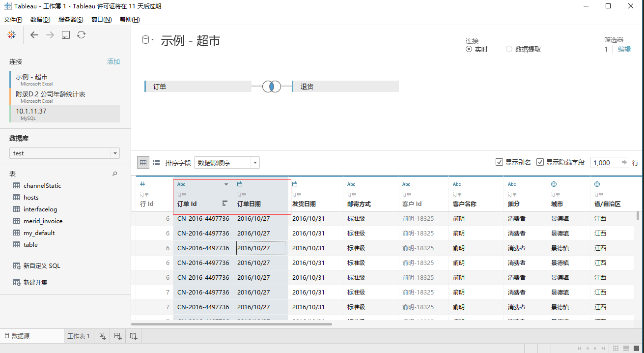Open the join icon between 订单 and 退货
644x353 pixels.
pyautogui.click(x=272, y=87)
